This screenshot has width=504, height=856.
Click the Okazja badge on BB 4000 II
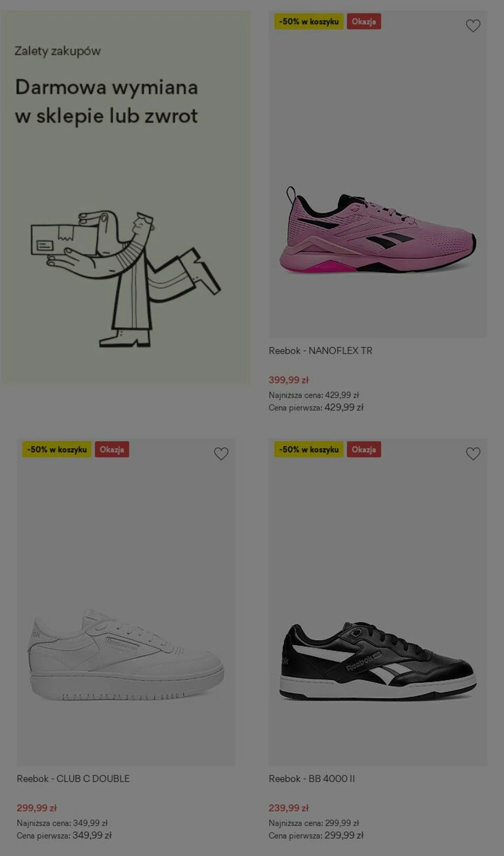coord(364,449)
